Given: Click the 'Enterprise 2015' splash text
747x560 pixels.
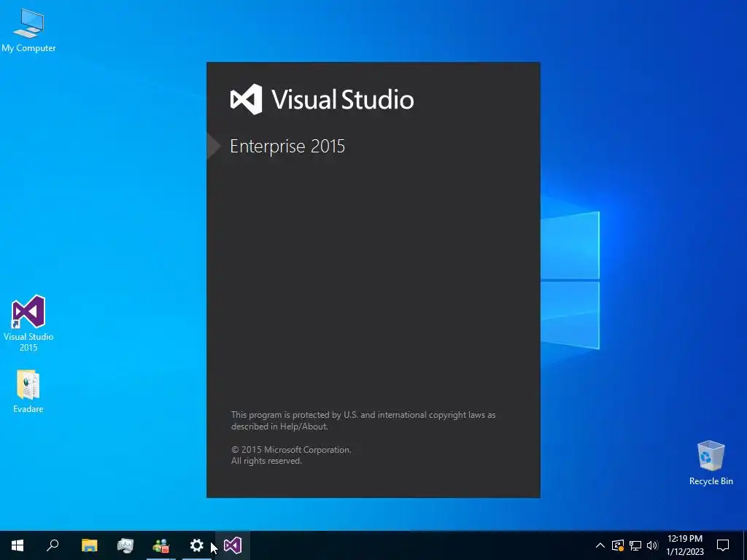Looking at the screenshot, I should click(x=287, y=146).
